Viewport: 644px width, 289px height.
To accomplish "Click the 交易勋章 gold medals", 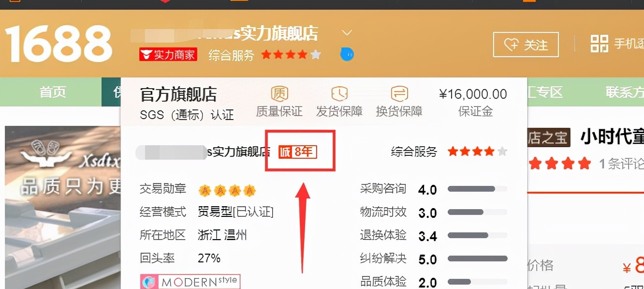I will coord(227,190).
